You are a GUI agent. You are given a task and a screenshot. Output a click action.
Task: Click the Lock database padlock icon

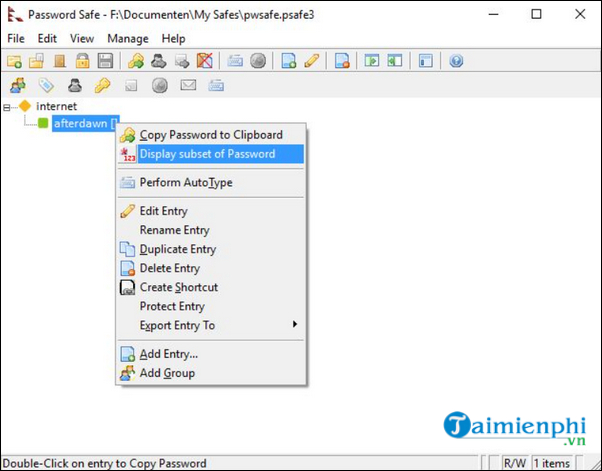pyautogui.click(x=82, y=61)
